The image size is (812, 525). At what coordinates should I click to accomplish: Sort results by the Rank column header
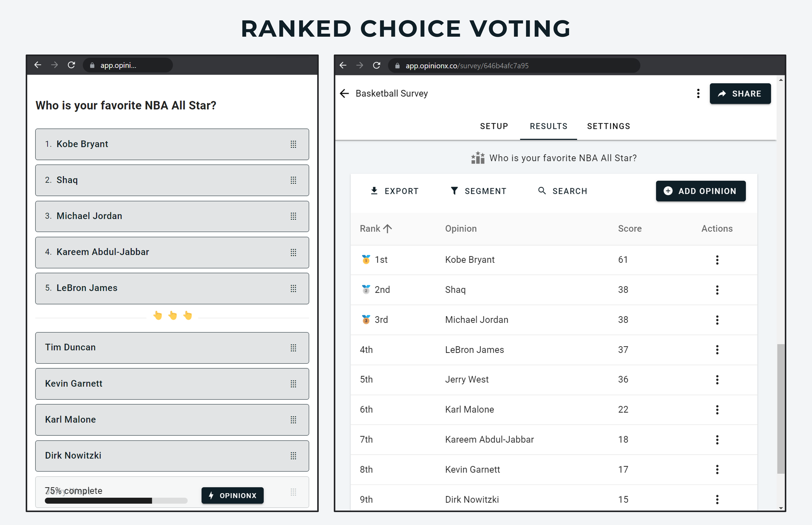pyautogui.click(x=376, y=228)
